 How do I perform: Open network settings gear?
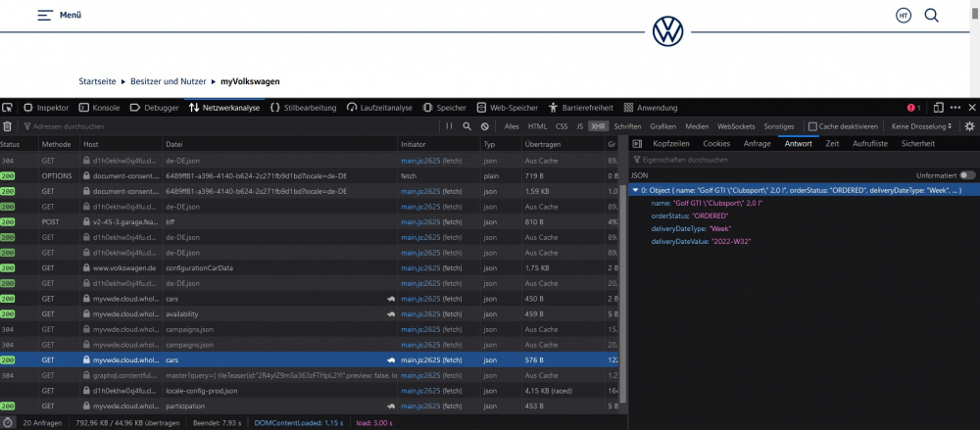click(x=969, y=126)
